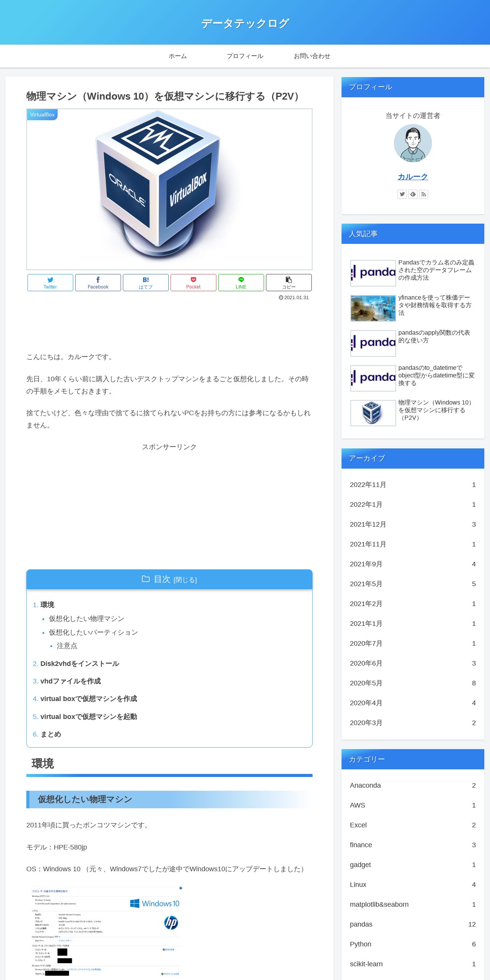Open the author's Feedly icon

413,194
